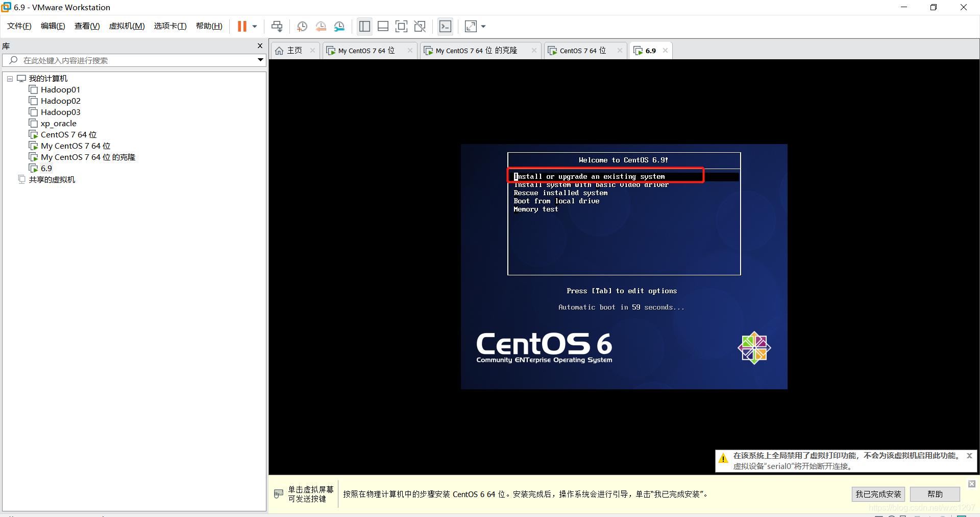Close the My CentOS 7 64 位 tab

pyautogui.click(x=410, y=51)
